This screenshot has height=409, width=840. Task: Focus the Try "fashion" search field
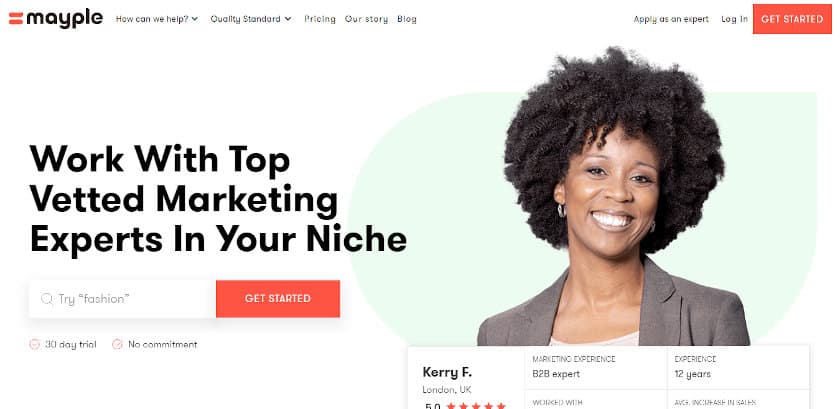point(123,299)
